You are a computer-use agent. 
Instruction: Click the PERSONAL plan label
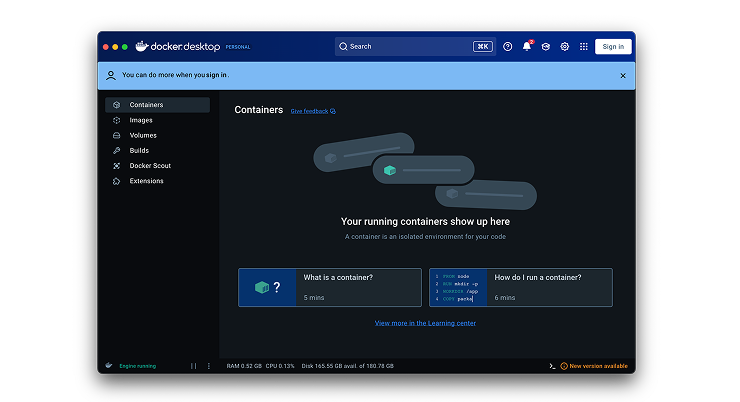point(238,47)
